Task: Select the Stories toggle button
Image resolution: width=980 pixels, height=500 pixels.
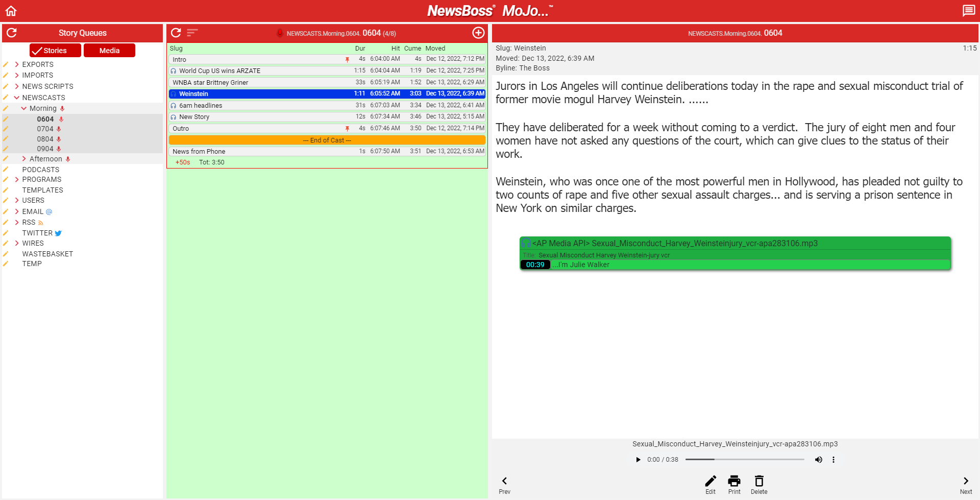Action: click(x=55, y=51)
